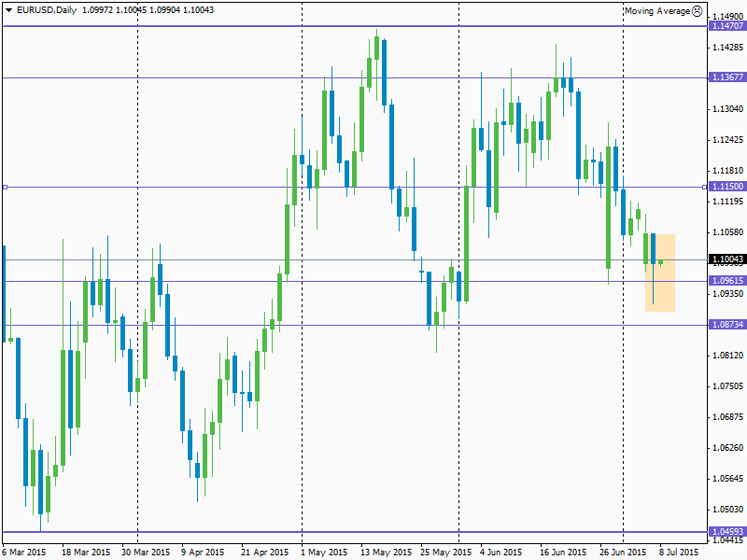
Task: Click the 1.11195 price scale value
Action: tap(728, 202)
